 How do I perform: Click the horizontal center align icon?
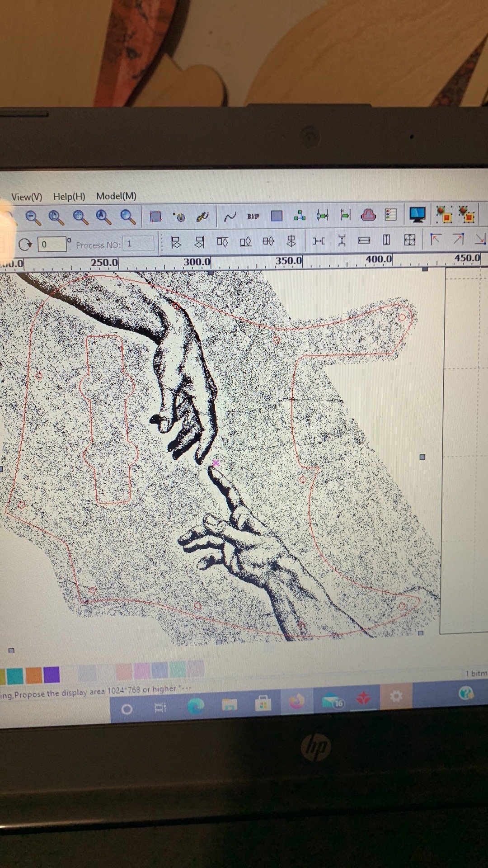268,241
